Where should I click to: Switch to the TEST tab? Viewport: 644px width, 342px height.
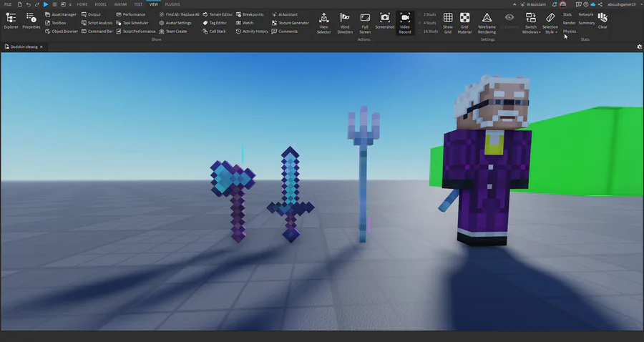(x=138, y=4)
